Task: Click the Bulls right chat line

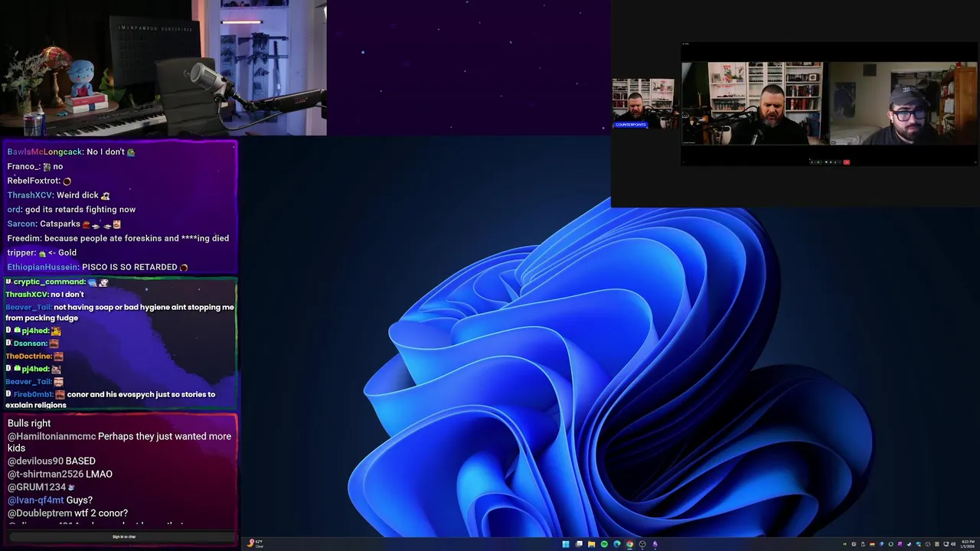Action: [x=29, y=423]
